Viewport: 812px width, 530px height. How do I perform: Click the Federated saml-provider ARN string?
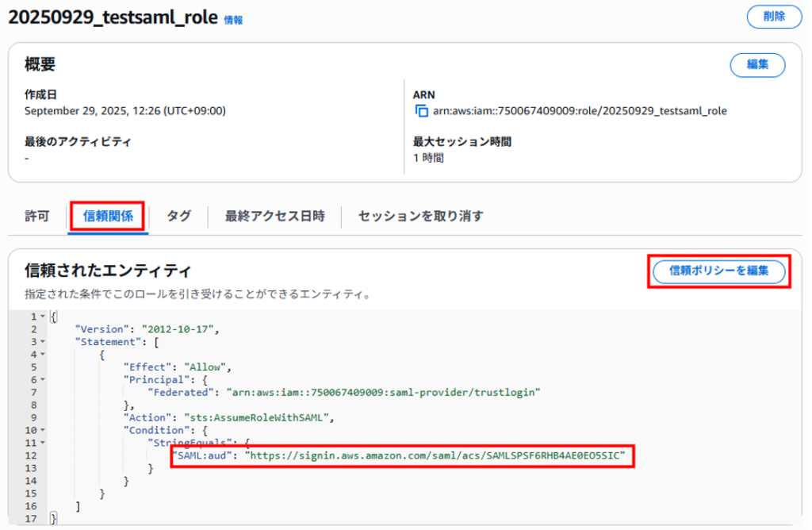(384, 393)
